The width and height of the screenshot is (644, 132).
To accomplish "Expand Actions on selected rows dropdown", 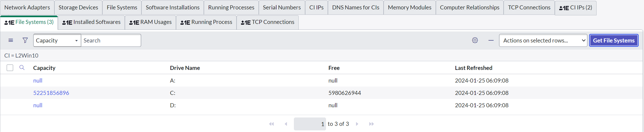I will pos(543,40).
